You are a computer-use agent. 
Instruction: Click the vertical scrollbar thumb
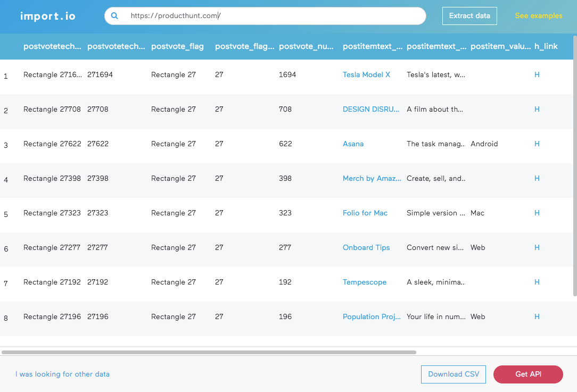click(575, 165)
